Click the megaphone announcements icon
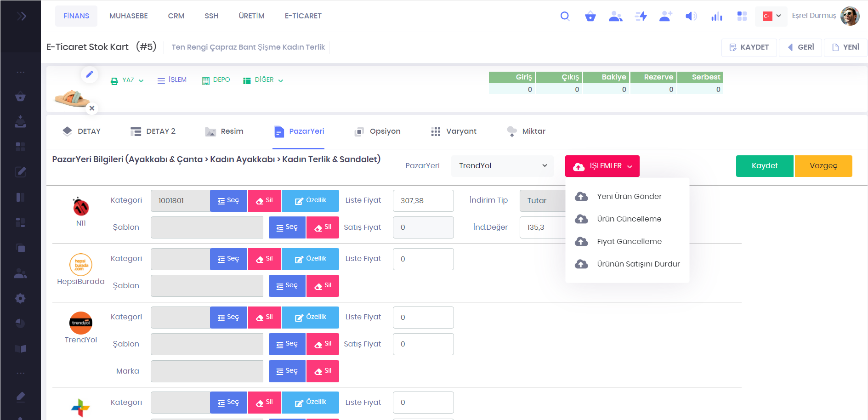Viewport: 868px width, 420px height. (x=691, y=16)
